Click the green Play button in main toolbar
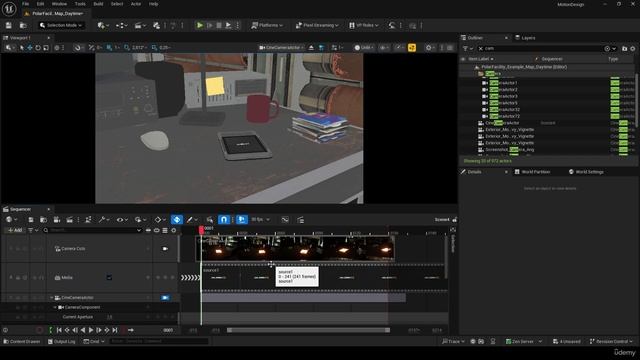This screenshot has height=360, width=640. click(x=200, y=25)
